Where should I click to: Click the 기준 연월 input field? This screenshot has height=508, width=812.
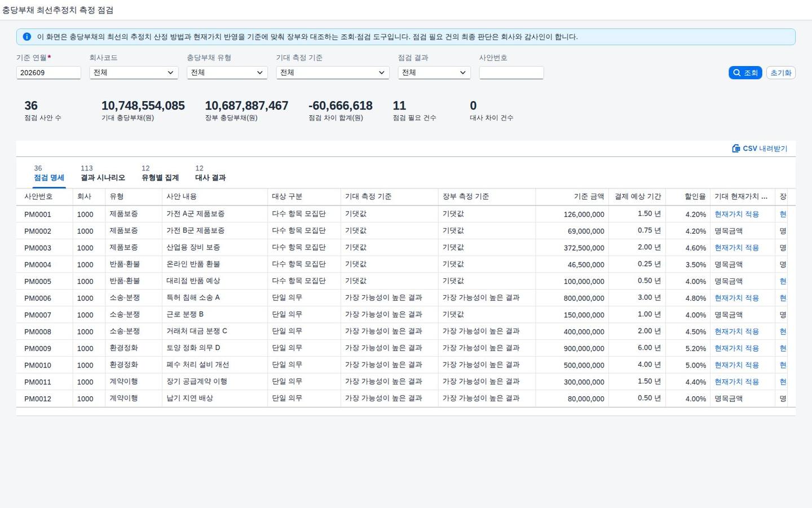point(48,73)
